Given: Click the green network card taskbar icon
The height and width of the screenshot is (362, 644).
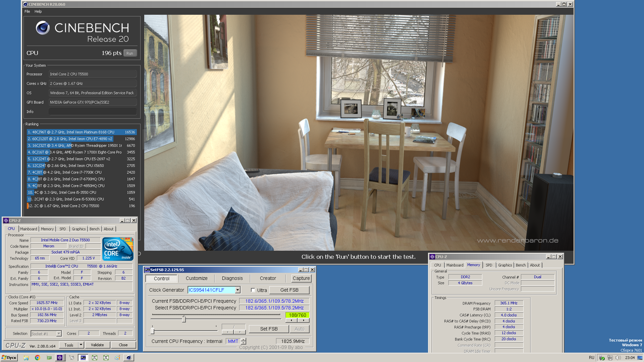Looking at the screenshot, I should [49, 358].
